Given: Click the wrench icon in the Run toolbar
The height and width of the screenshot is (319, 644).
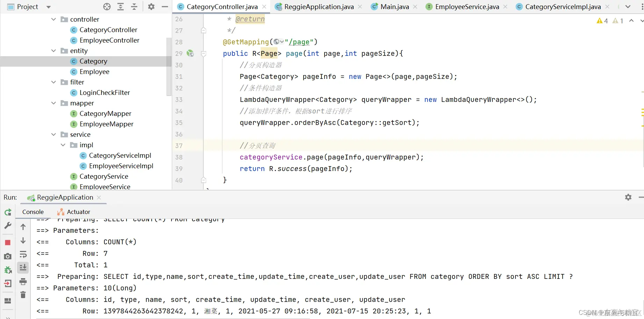Looking at the screenshot, I should click(8, 226).
